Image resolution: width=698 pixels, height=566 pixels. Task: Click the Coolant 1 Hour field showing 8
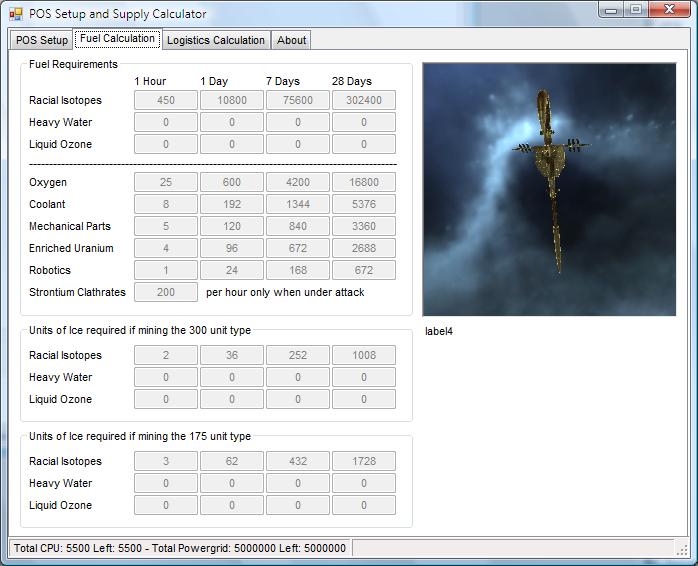click(x=166, y=204)
